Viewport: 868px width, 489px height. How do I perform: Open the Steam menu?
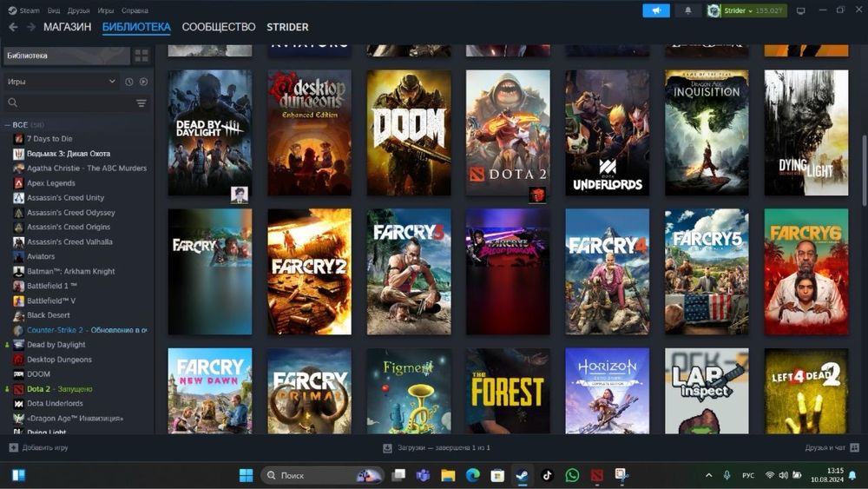[x=30, y=10]
